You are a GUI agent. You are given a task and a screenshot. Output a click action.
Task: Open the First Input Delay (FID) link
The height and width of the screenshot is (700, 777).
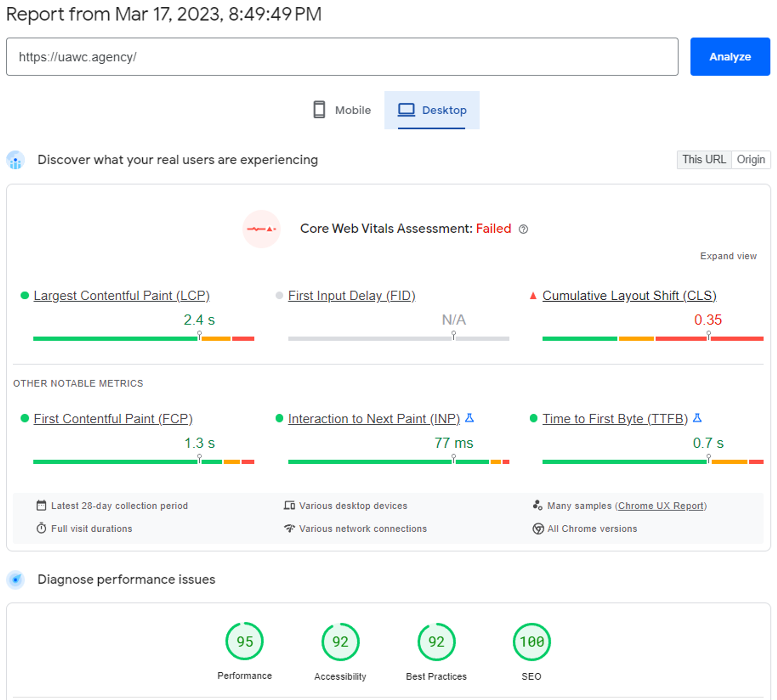click(351, 295)
